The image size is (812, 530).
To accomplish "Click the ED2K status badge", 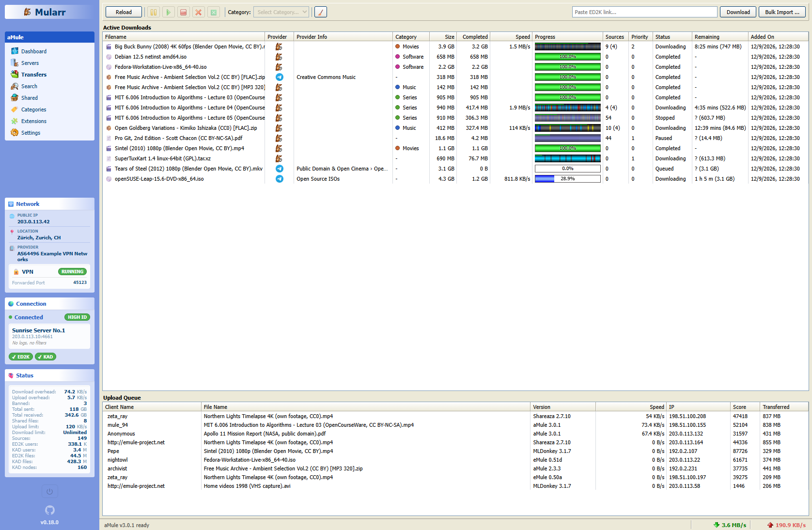I will 21,357.
